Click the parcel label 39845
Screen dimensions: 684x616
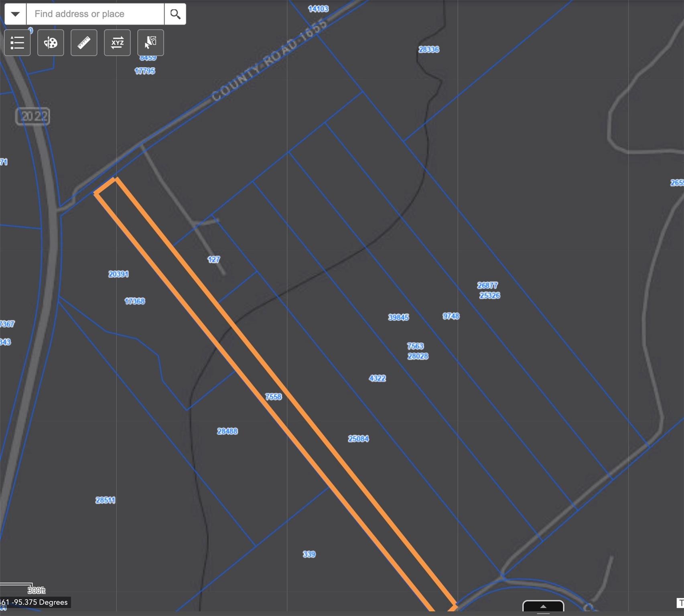point(398,317)
